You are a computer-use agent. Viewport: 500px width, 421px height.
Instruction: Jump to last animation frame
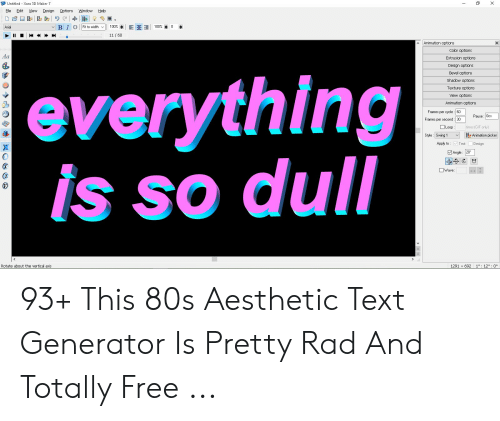pyautogui.click(x=54, y=35)
